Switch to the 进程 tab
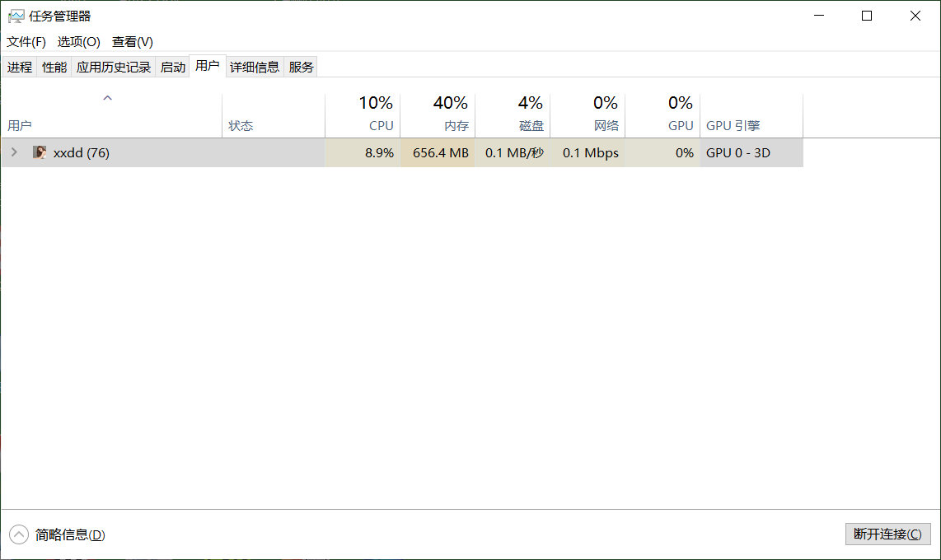 click(x=19, y=67)
